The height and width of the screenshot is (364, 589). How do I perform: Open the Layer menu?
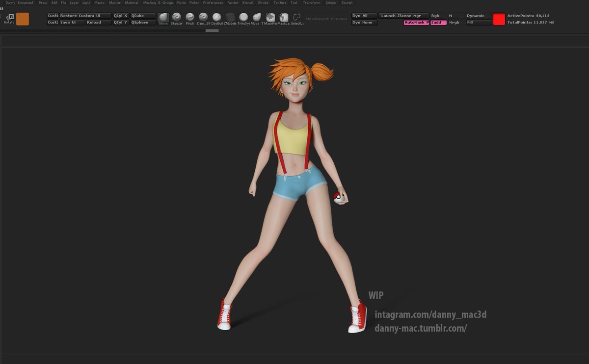click(x=74, y=3)
